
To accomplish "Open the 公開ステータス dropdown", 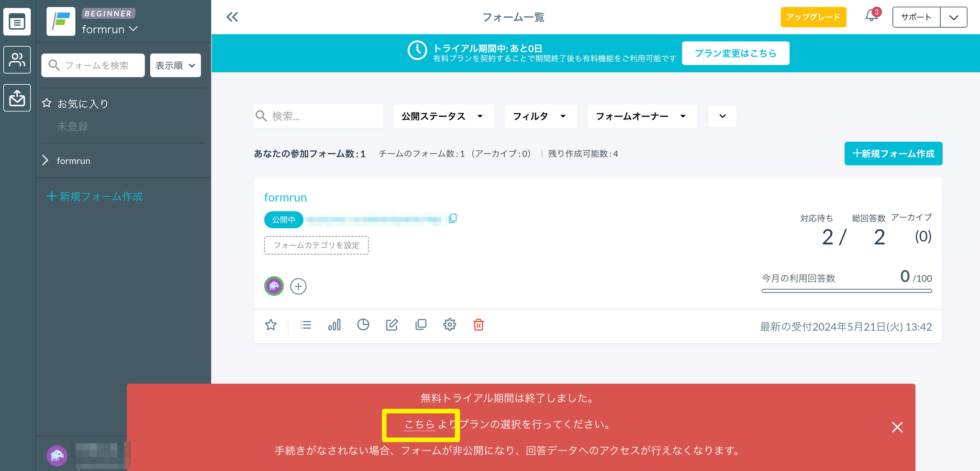I will (x=444, y=116).
